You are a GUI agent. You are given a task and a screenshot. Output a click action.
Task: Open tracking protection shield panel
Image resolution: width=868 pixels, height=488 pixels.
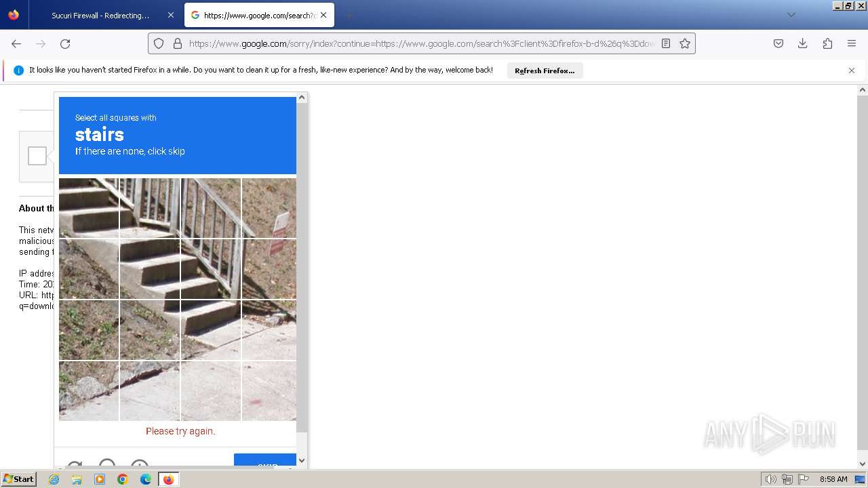click(x=159, y=43)
